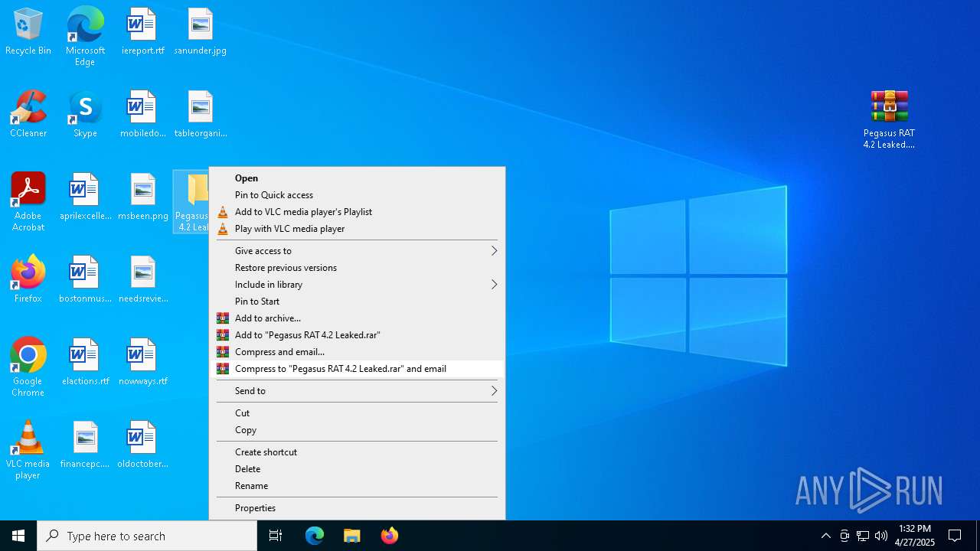
Task: Select the tableorgani... image file
Action: pyautogui.click(x=200, y=115)
